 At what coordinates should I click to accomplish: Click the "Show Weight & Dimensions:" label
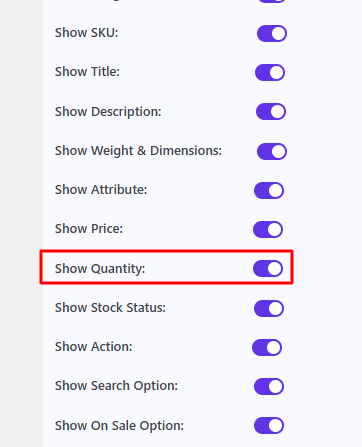[138, 151]
